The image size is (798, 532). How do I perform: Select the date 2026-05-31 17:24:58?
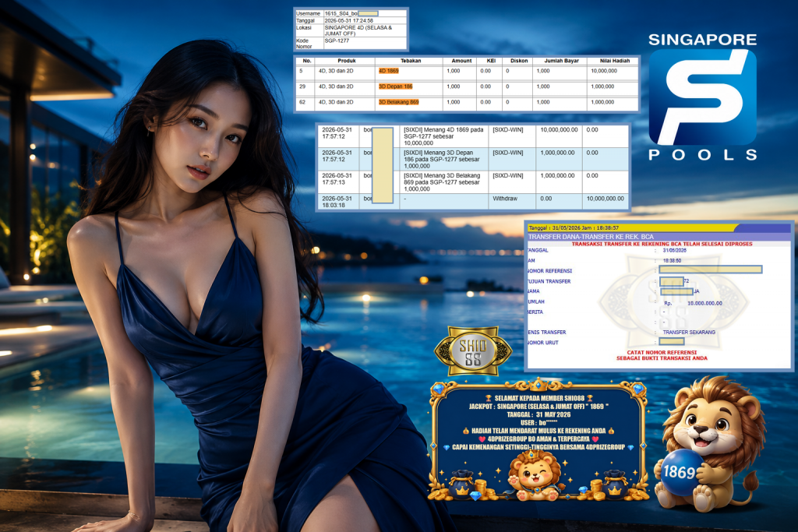[x=348, y=21]
